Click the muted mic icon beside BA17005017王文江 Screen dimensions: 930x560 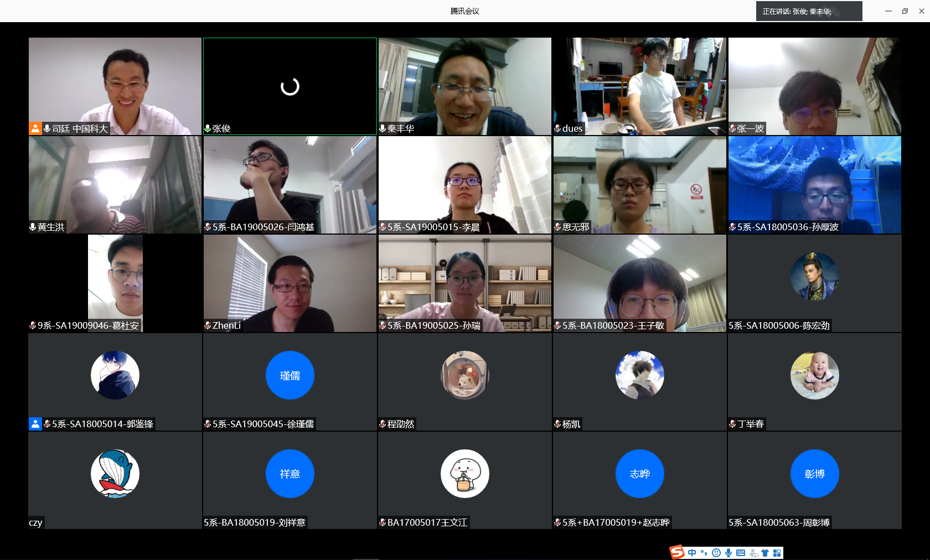(x=383, y=522)
